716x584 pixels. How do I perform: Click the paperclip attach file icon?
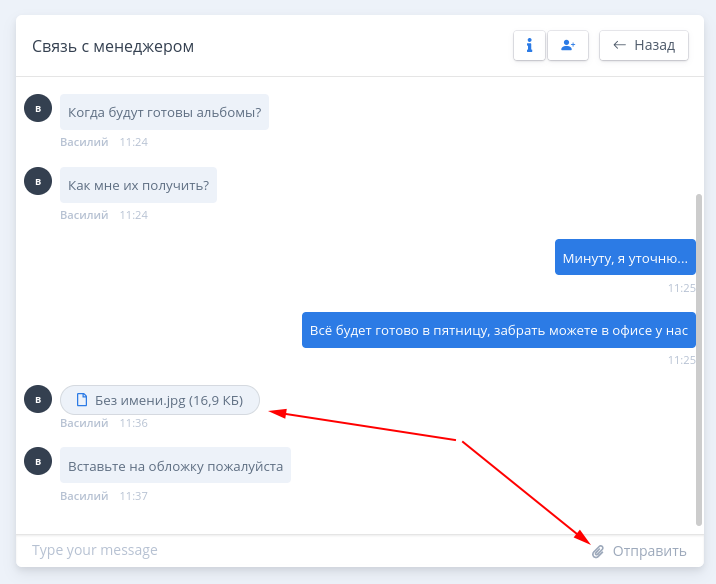(598, 551)
